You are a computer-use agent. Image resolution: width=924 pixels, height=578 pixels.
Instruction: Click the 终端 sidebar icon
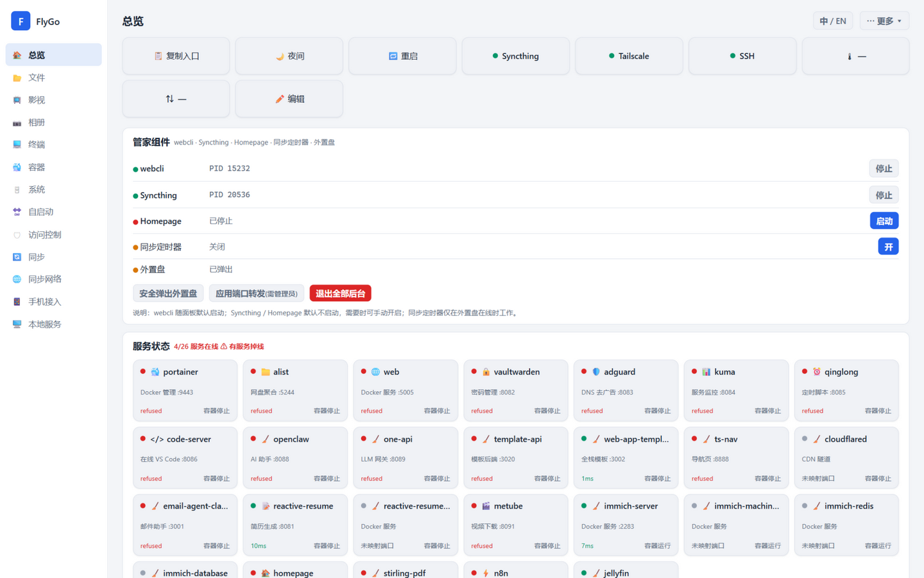[17, 145]
